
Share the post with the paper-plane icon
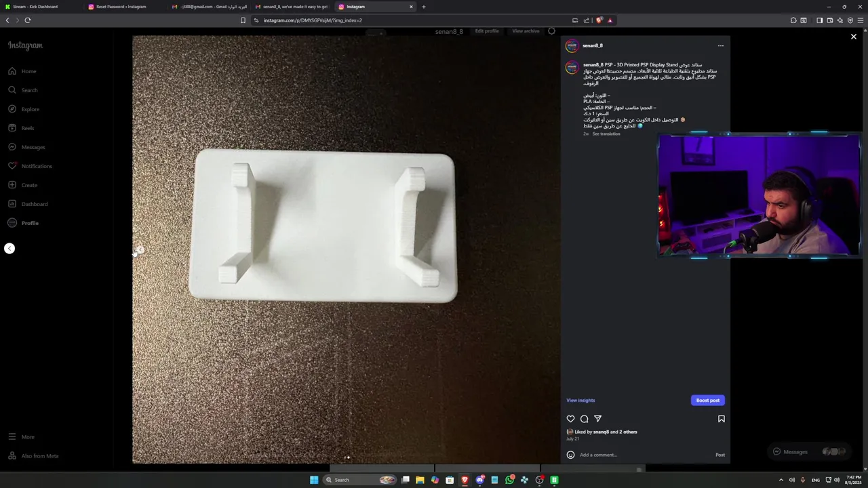pyautogui.click(x=597, y=419)
